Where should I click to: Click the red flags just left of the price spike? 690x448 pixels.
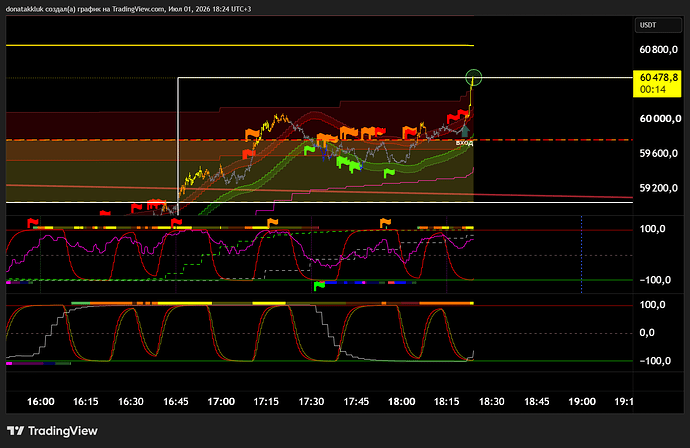coord(458,116)
